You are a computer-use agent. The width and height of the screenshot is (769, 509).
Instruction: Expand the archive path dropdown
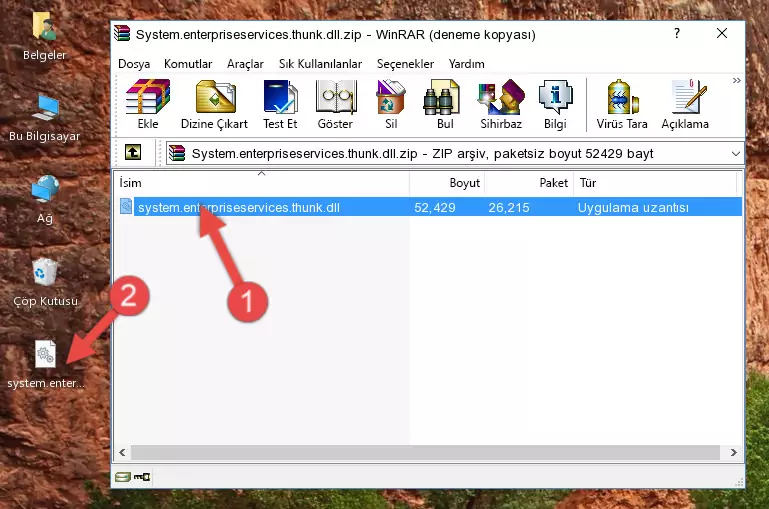coord(736,153)
